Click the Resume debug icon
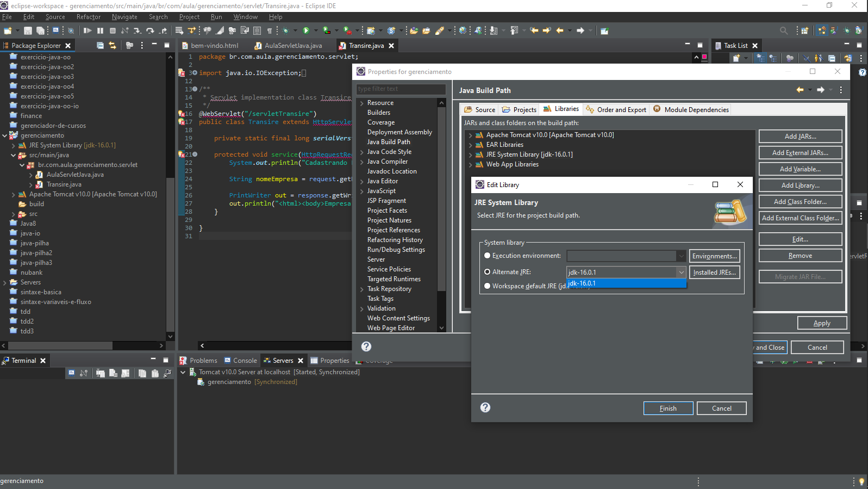Image resolution: width=868 pixels, height=489 pixels. tap(88, 31)
